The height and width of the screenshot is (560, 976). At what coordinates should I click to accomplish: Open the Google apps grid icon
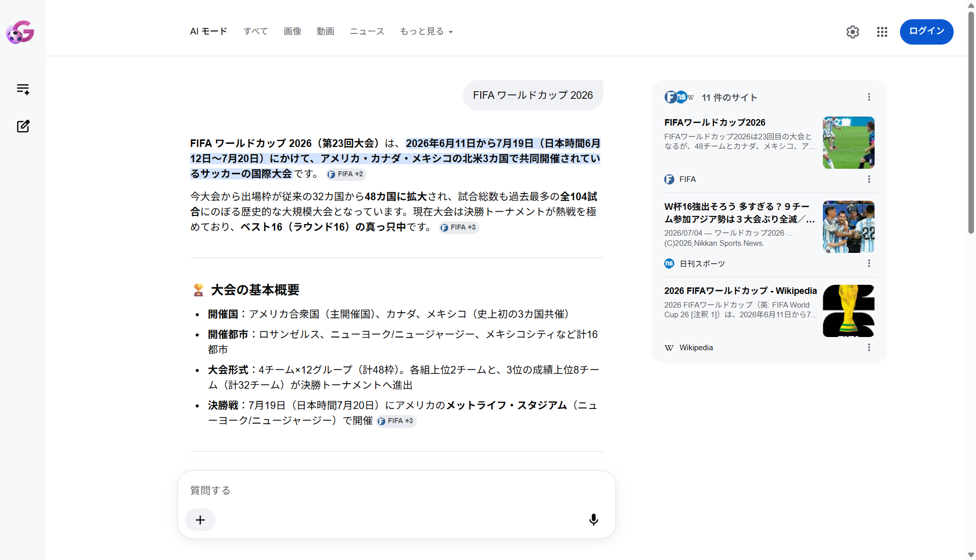click(882, 32)
